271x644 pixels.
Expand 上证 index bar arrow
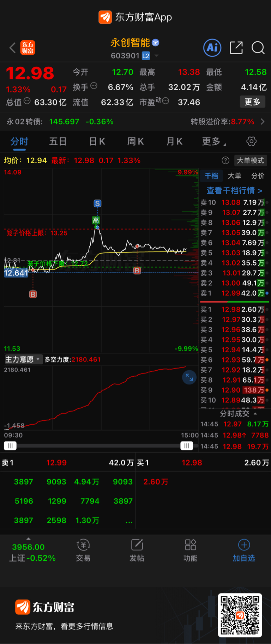(29, 539)
